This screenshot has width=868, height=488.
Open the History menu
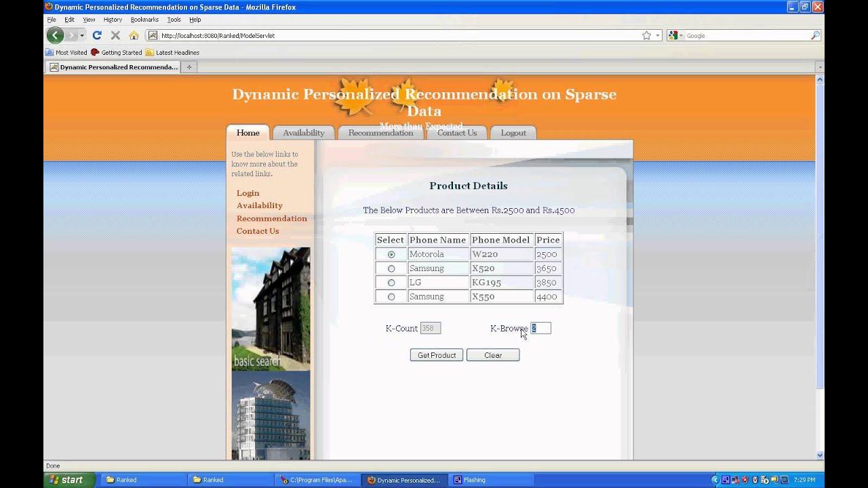(113, 20)
